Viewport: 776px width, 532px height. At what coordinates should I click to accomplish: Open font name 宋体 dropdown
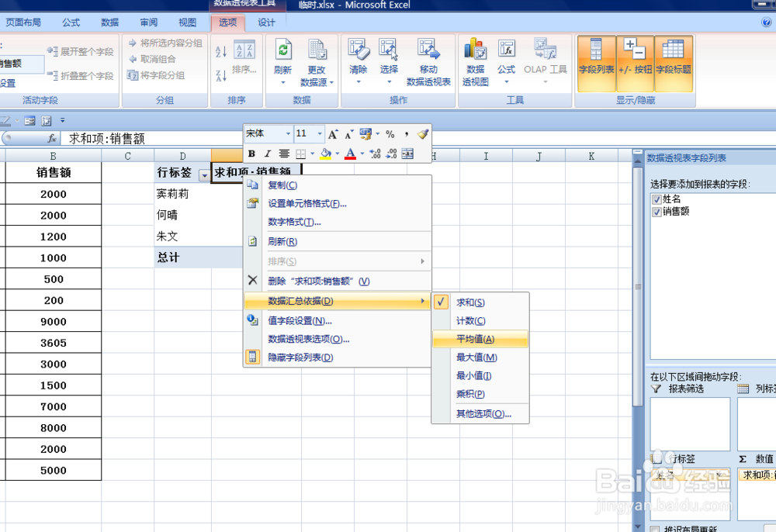click(288, 134)
